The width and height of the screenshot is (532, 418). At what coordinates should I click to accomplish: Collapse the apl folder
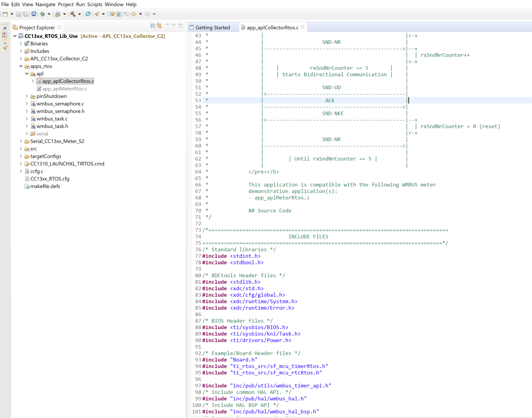(27, 74)
